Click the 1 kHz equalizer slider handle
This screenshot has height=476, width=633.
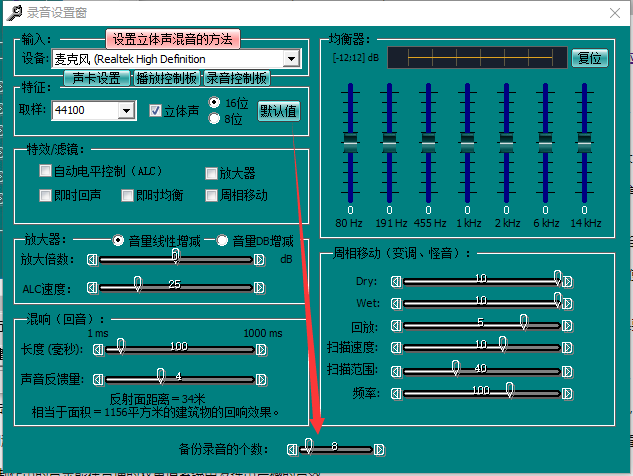(x=467, y=143)
